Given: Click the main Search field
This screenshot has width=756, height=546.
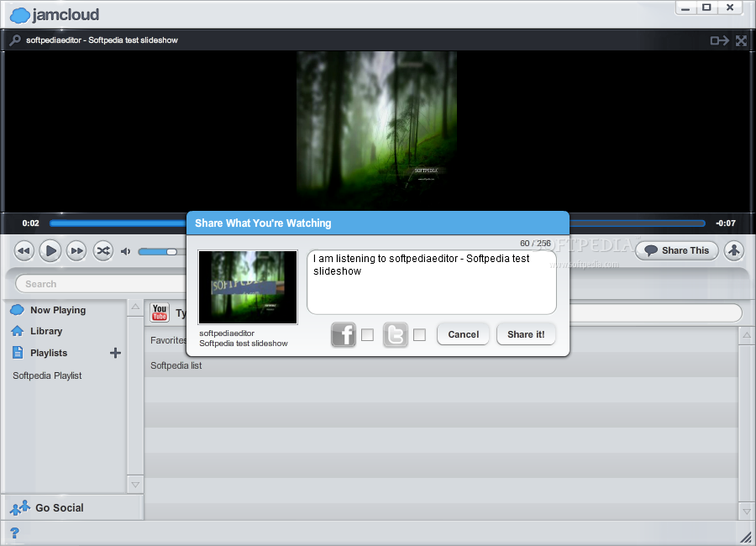Looking at the screenshot, I should coord(102,284).
